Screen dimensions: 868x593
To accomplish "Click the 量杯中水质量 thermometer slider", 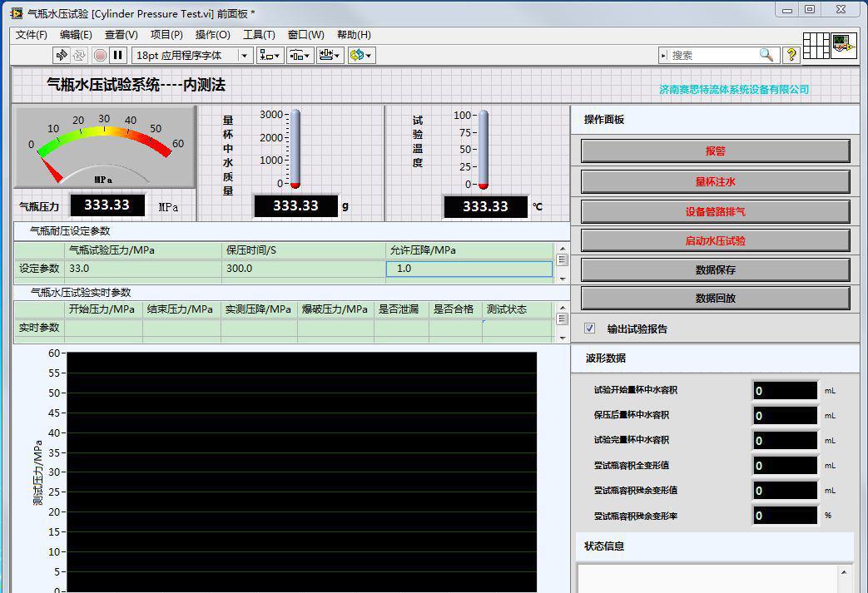I will [295, 149].
